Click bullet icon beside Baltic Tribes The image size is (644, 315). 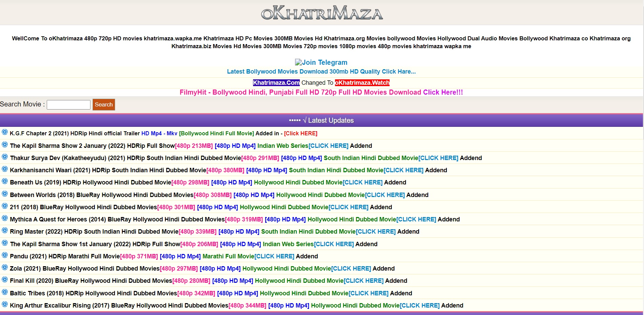[5, 292]
